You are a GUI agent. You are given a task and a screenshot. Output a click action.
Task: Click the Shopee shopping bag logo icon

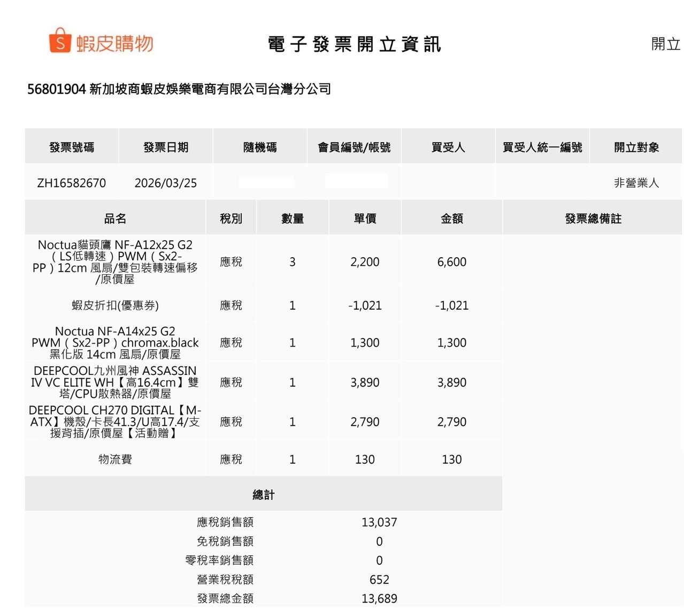pyautogui.click(x=60, y=41)
